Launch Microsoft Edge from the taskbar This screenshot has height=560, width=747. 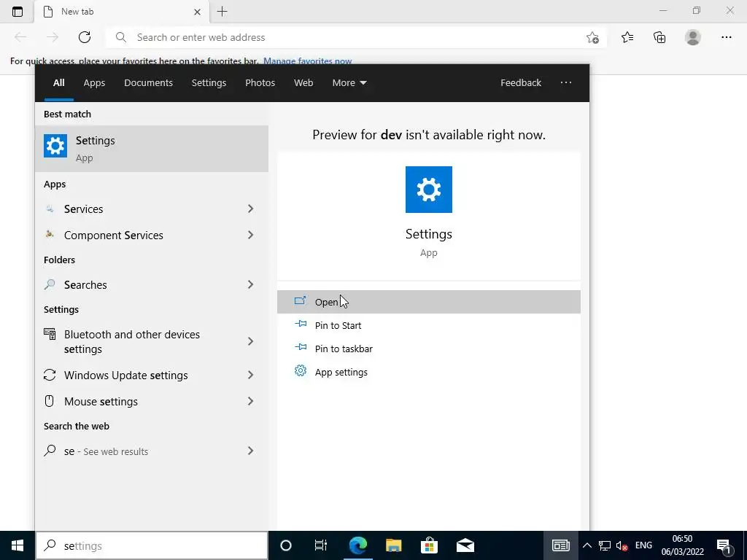[357, 545]
